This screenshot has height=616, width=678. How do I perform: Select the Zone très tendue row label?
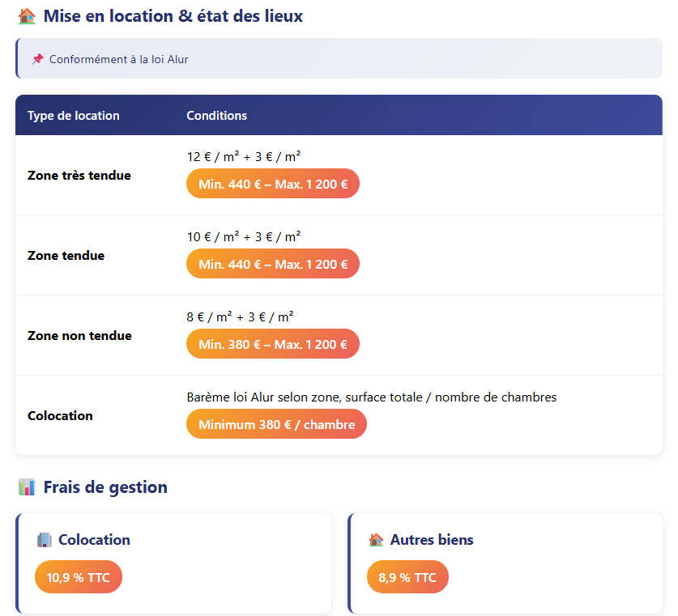point(79,176)
